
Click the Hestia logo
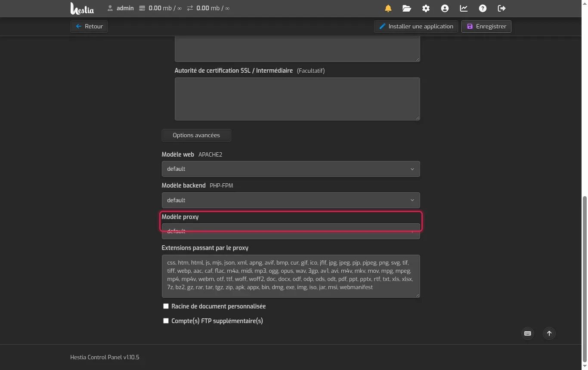82,8
